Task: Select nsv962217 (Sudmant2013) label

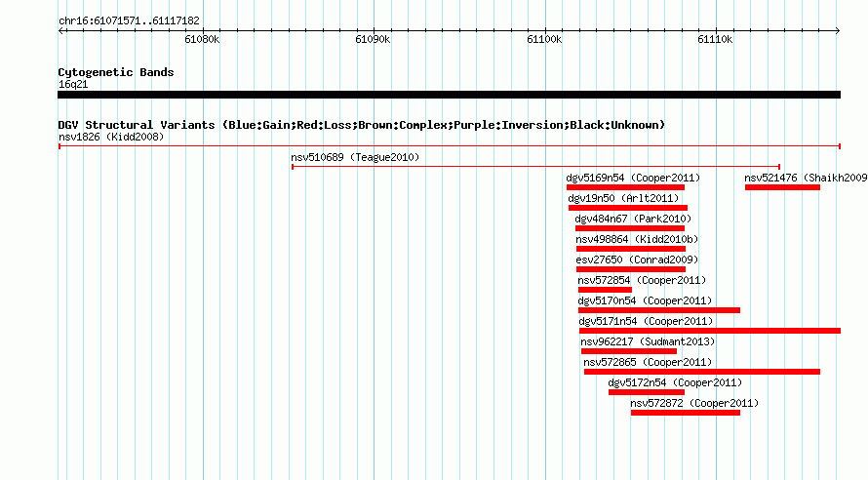Action: pos(648,342)
